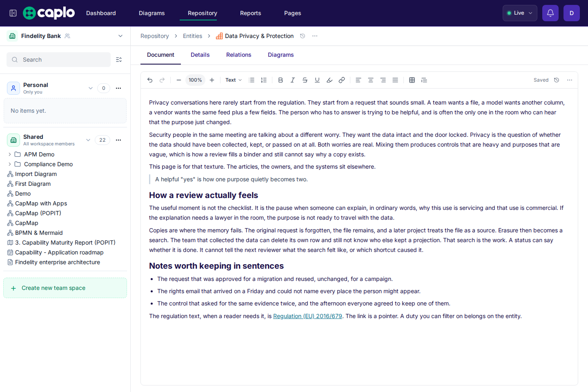Open editor toolbar more options
Viewport: 588px width, 392px height.
click(x=570, y=80)
